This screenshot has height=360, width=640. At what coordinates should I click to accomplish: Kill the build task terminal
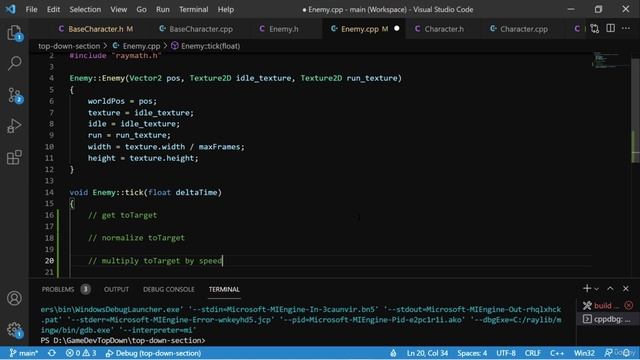[x=629, y=305]
